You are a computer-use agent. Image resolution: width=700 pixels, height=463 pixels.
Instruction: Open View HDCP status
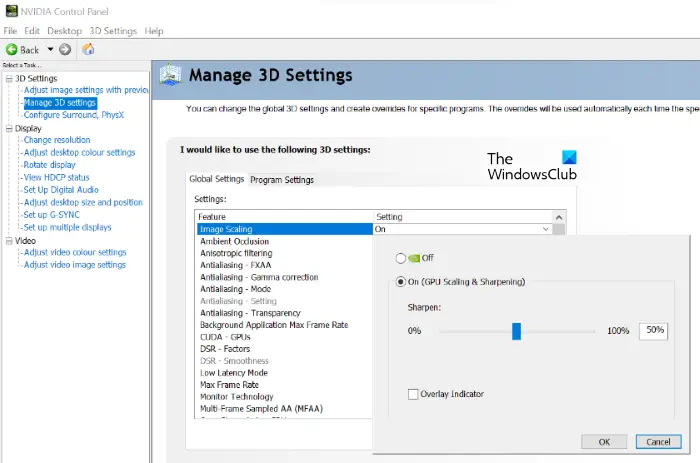[56, 177]
